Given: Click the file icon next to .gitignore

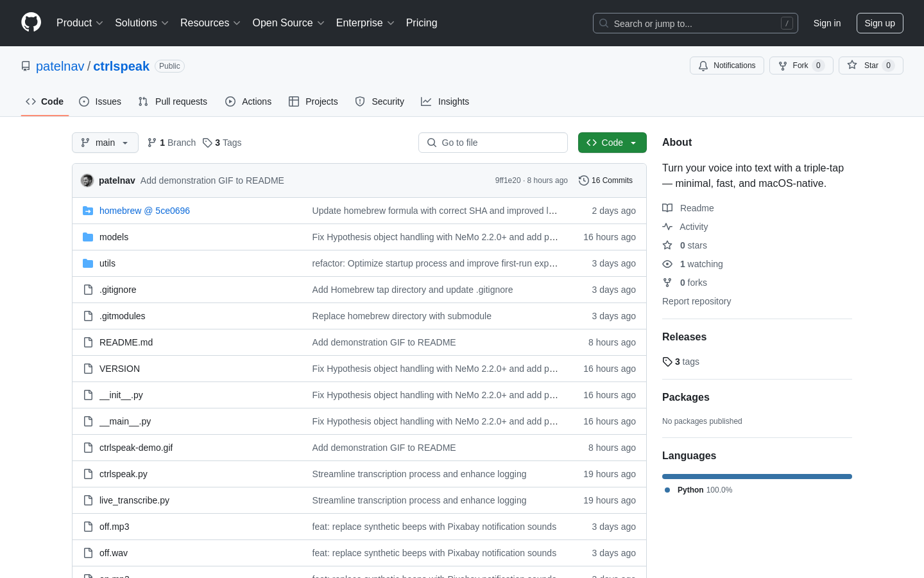Looking at the screenshot, I should pyautogui.click(x=88, y=290).
